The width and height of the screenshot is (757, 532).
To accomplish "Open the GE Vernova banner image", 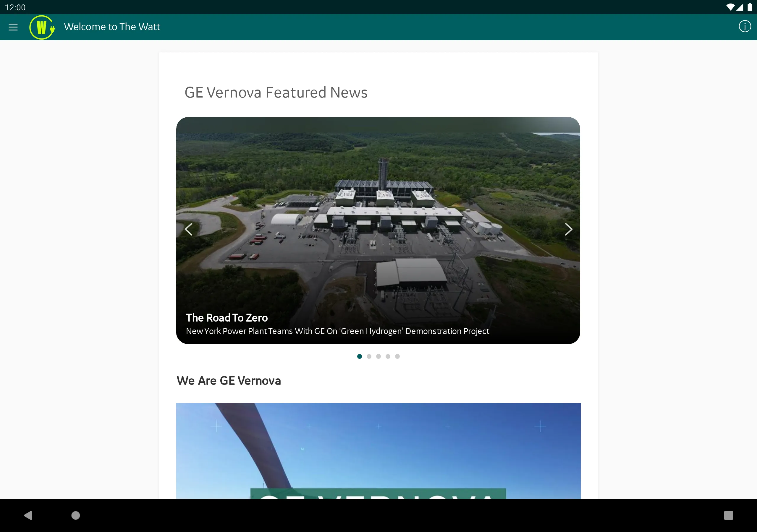I will (378, 451).
